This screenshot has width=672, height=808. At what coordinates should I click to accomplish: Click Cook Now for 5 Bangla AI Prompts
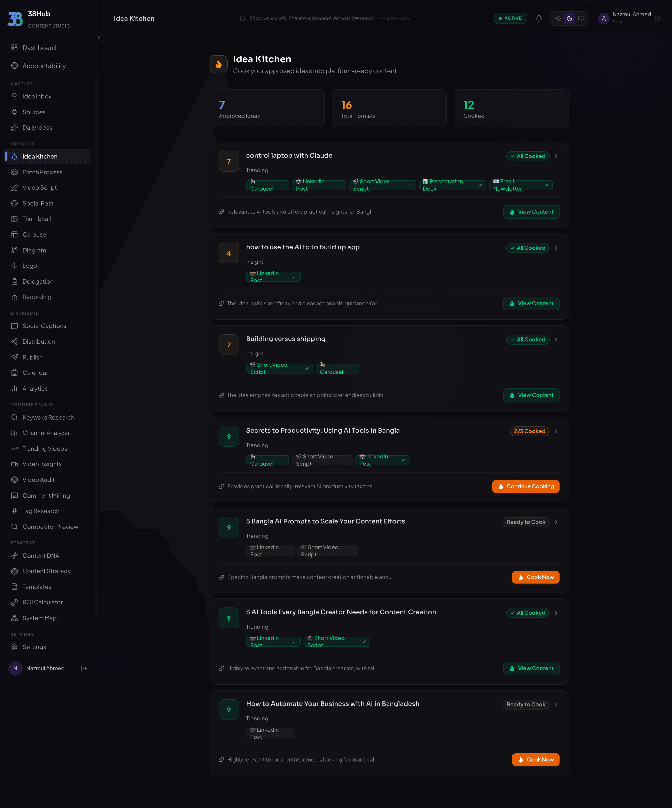[x=535, y=577]
